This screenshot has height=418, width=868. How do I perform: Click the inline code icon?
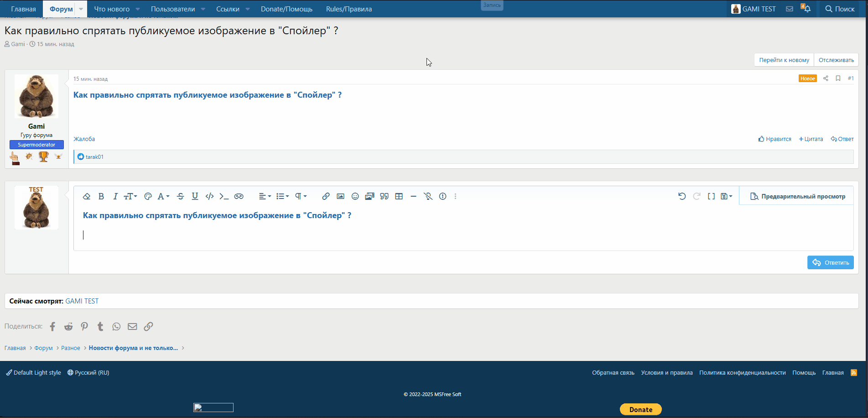click(x=209, y=196)
